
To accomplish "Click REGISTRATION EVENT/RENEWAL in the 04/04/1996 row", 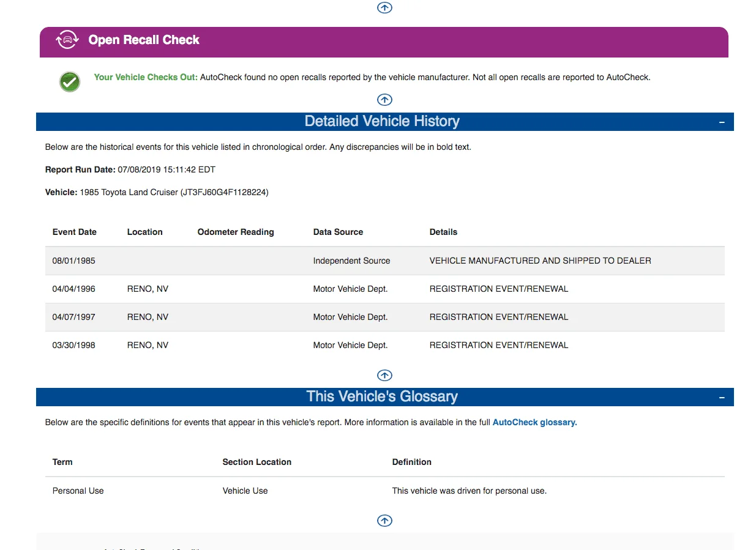I will pyautogui.click(x=499, y=289).
